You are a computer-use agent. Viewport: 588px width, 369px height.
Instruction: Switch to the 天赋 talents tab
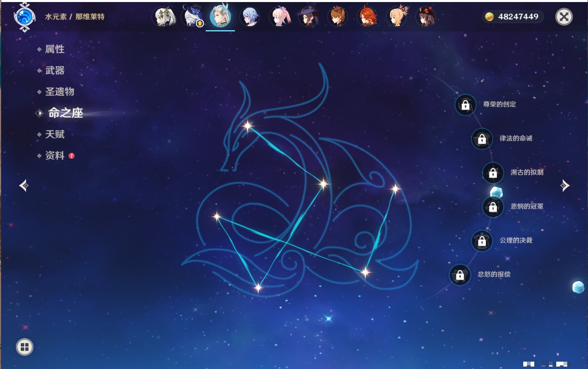[55, 134]
